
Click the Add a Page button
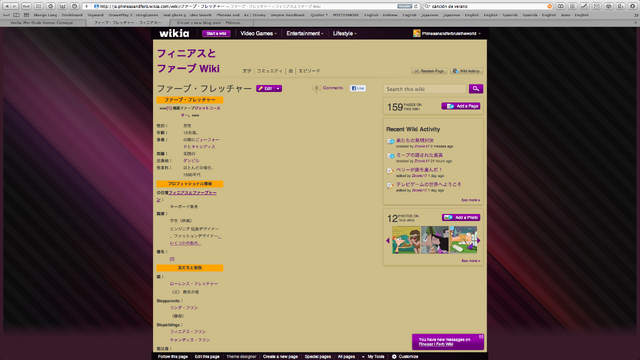[461, 106]
